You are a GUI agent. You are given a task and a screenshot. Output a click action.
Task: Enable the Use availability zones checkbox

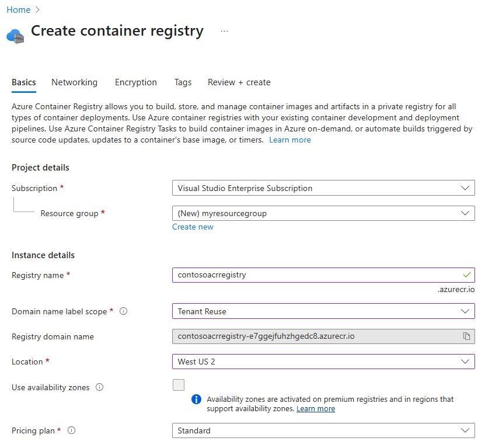pos(179,385)
